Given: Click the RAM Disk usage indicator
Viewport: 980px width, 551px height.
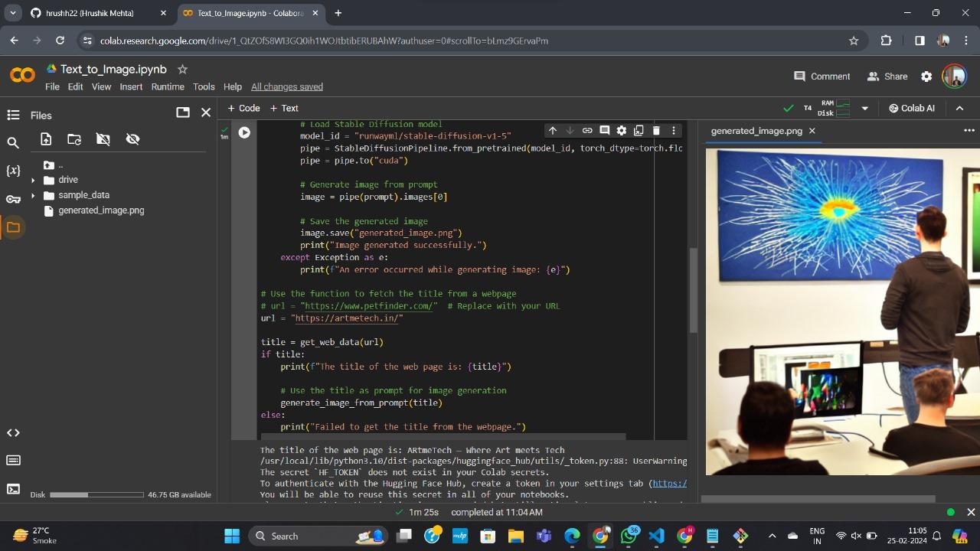Looking at the screenshot, I should pyautogui.click(x=835, y=108).
